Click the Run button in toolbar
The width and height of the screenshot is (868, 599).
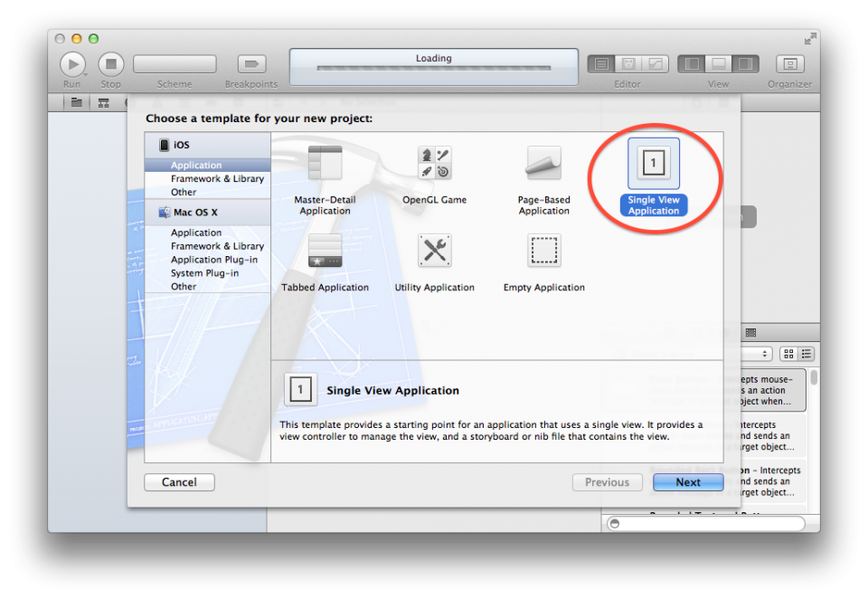(x=72, y=64)
